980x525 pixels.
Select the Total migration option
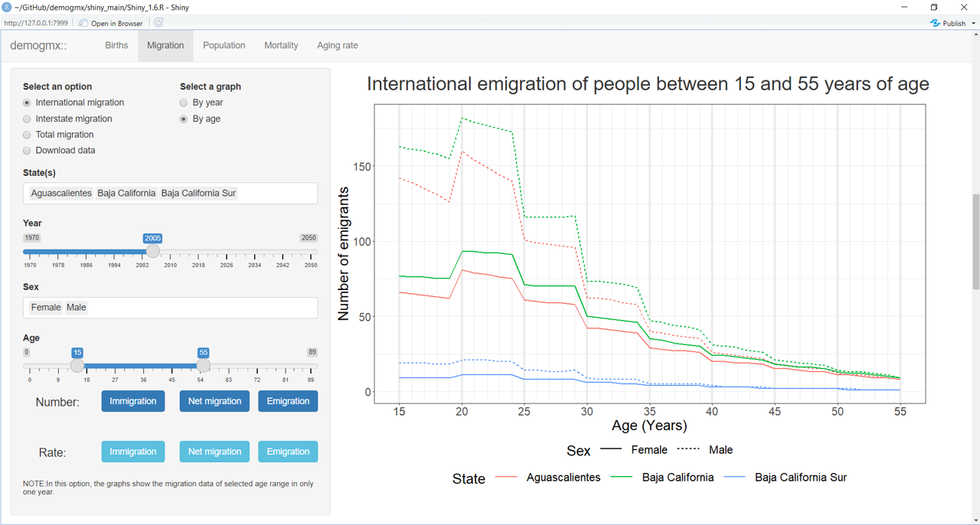point(28,135)
